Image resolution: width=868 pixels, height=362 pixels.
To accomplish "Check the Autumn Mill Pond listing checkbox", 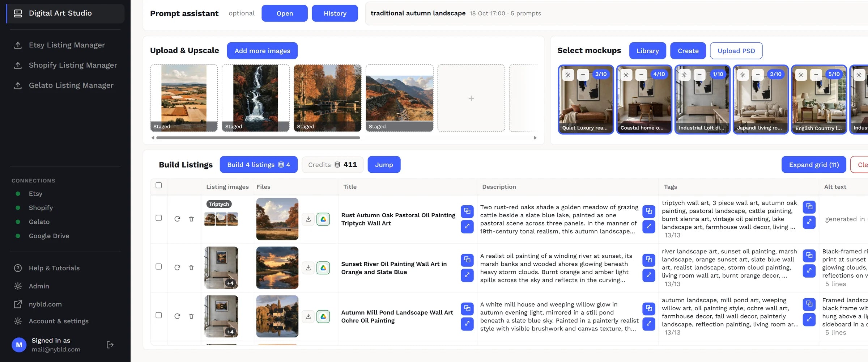I will [x=158, y=315].
